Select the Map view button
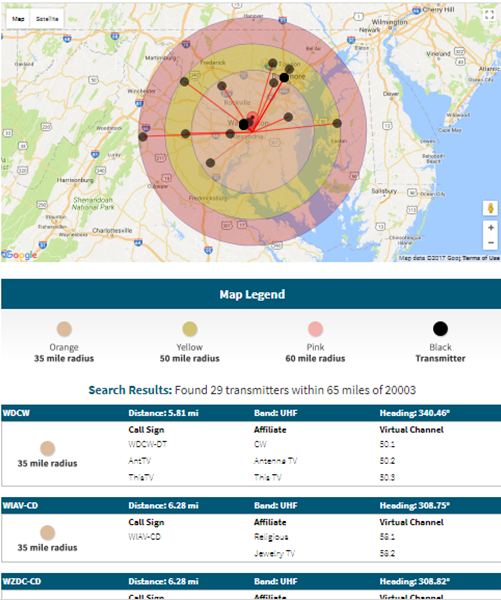Screen dimensions: 501x600 18,19
